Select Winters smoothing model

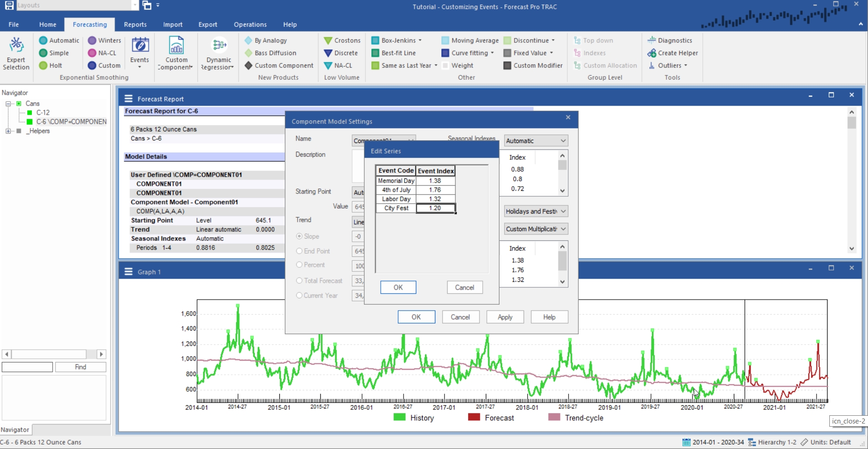pyautogui.click(x=105, y=41)
